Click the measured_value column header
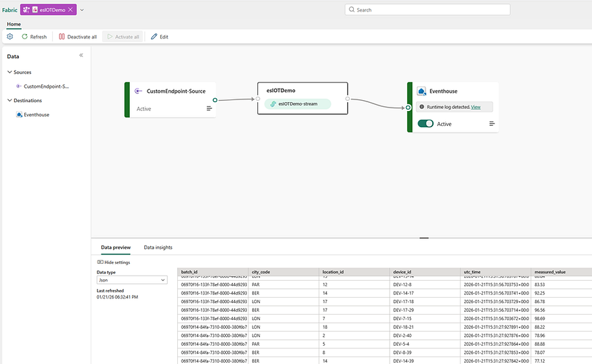Viewport: 592px width, 364px height. point(562,272)
